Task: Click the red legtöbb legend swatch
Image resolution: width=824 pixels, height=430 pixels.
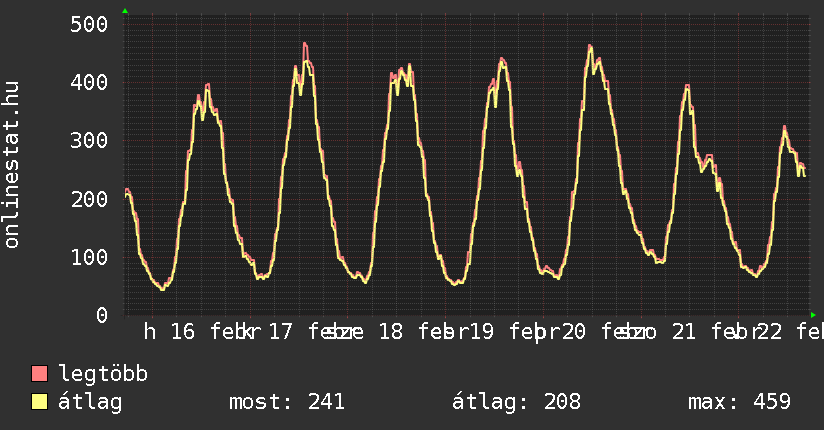Action: point(40,374)
